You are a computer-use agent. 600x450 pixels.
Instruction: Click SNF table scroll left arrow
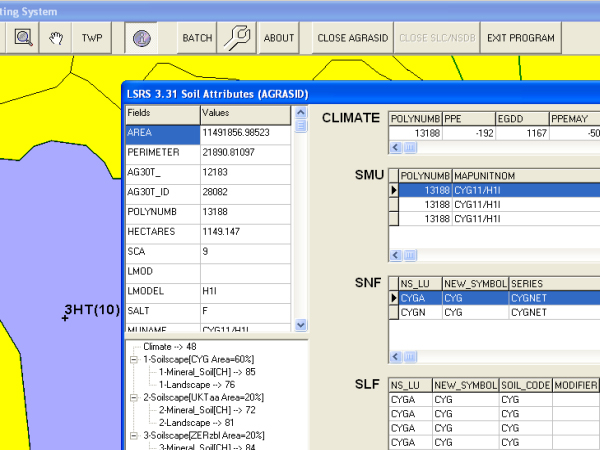(396, 357)
